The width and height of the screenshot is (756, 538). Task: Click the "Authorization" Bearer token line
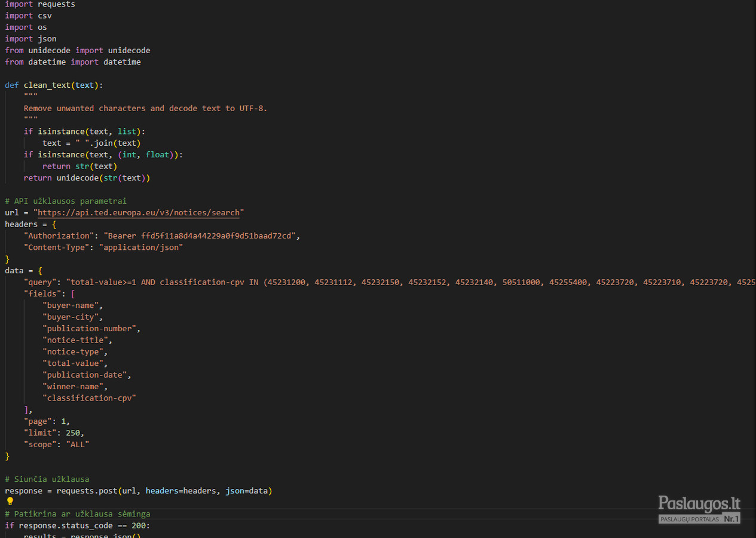point(162,236)
